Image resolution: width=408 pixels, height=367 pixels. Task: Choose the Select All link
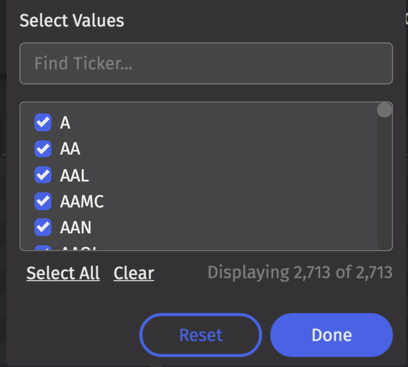[x=63, y=273]
